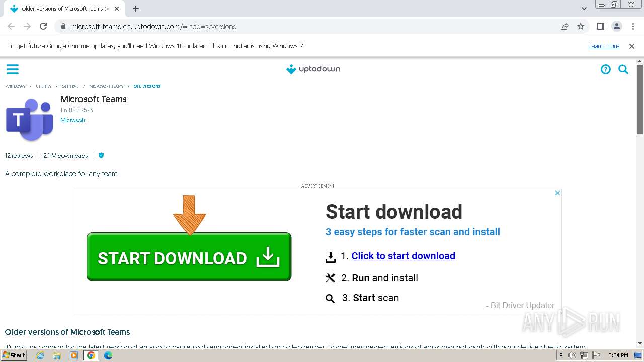Toggle the Chrome side panel icon
This screenshot has height=362, width=644.
tap(600, 26)
